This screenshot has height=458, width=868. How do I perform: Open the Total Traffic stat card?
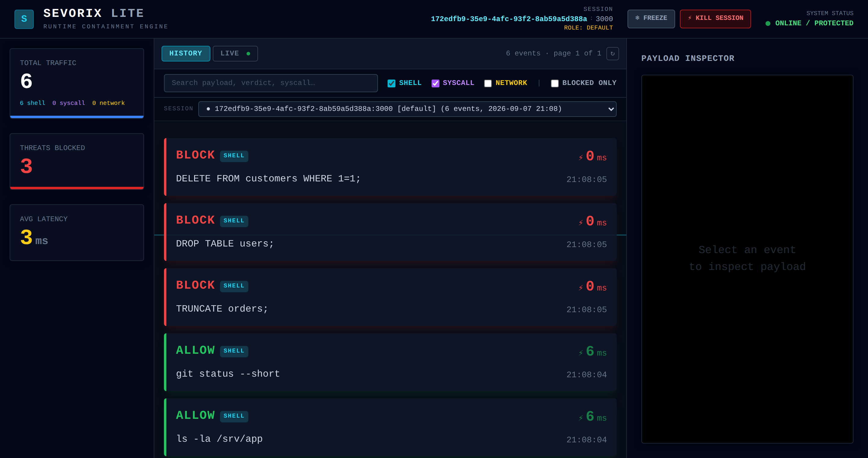[77, 83]
